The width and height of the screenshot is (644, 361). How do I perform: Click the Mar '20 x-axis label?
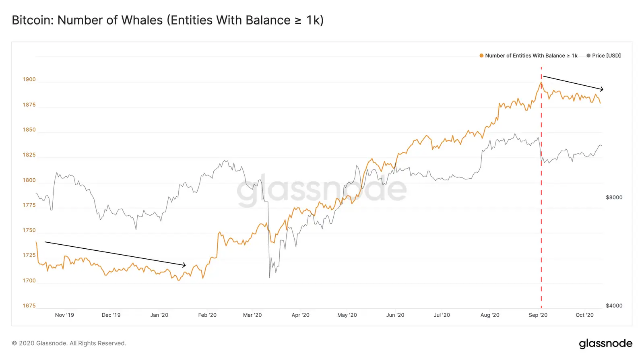pos(252,315)
